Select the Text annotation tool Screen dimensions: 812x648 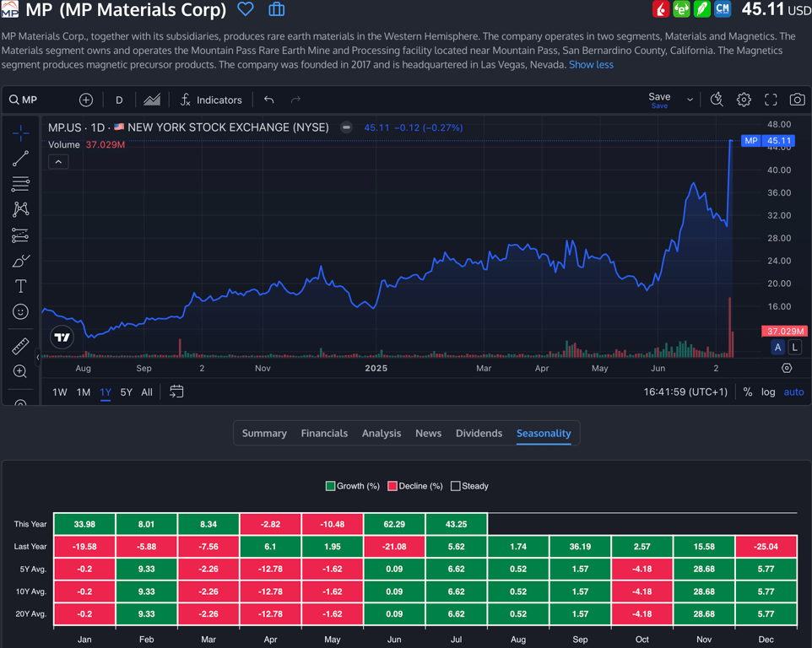click(20, 287)
